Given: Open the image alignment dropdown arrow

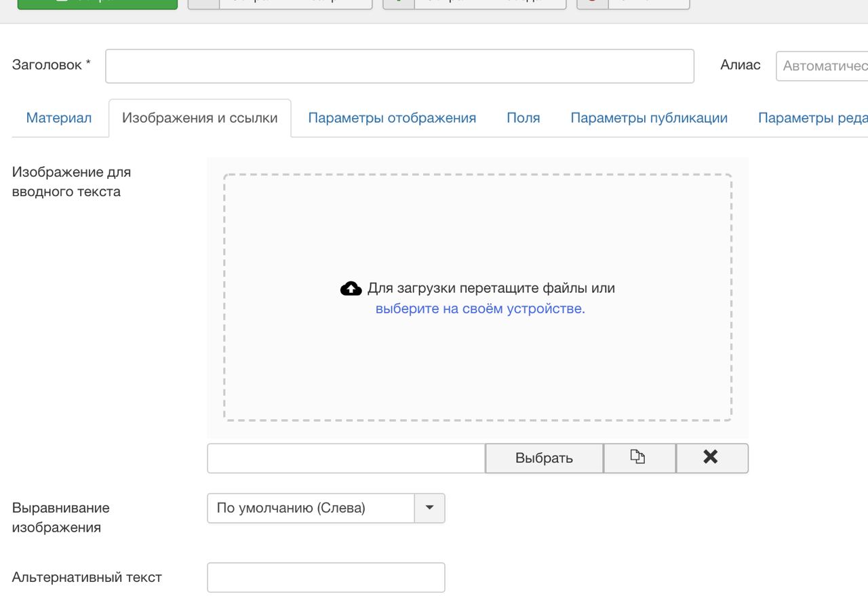Looking at the screenshot, I should pos(429,508).
